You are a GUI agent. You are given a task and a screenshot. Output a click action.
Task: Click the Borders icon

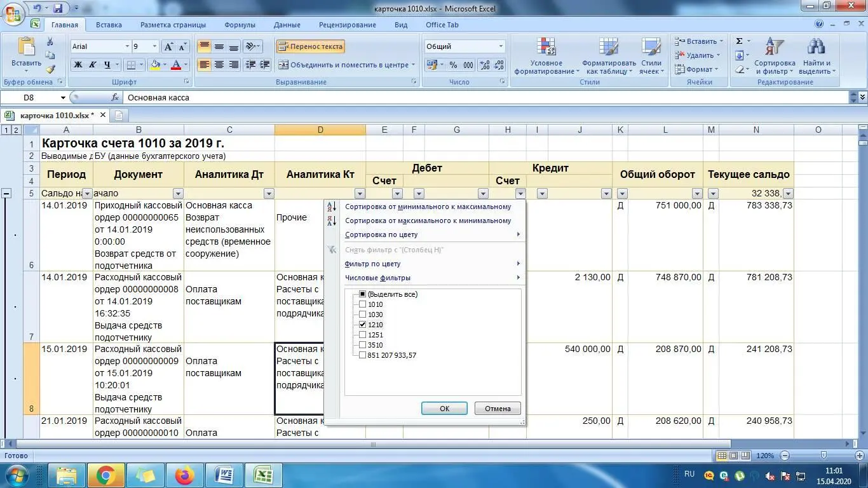pyautogui.click(x=130, y=65)
